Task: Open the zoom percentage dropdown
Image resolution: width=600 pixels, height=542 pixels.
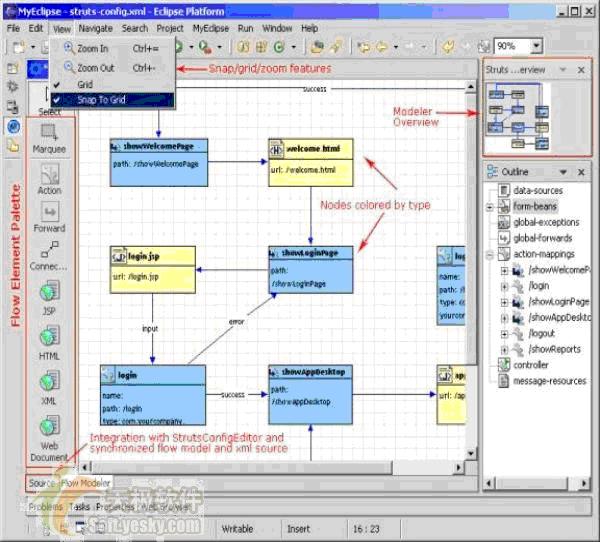Action: coord(537,46)
